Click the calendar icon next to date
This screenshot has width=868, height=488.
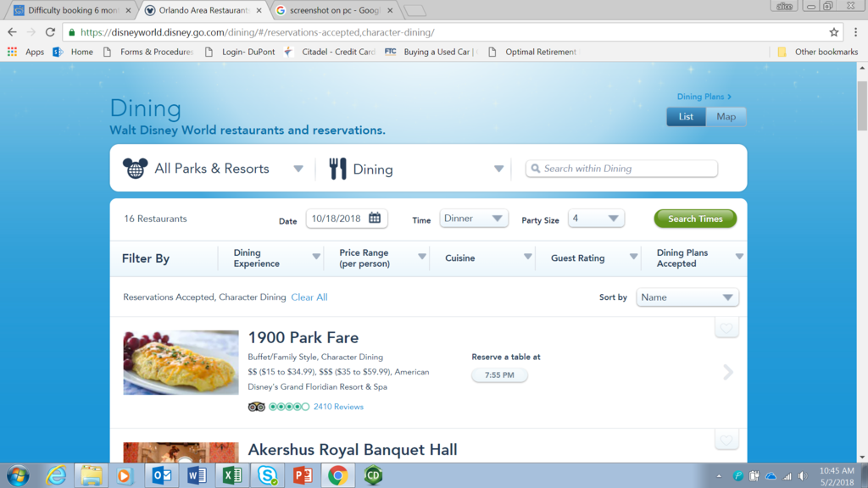click(x=375, y=219)
